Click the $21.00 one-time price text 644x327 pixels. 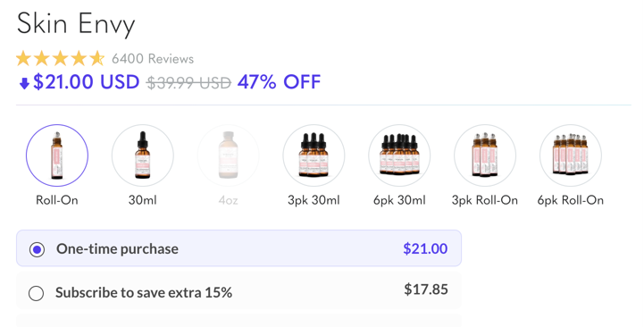point(425,248)
